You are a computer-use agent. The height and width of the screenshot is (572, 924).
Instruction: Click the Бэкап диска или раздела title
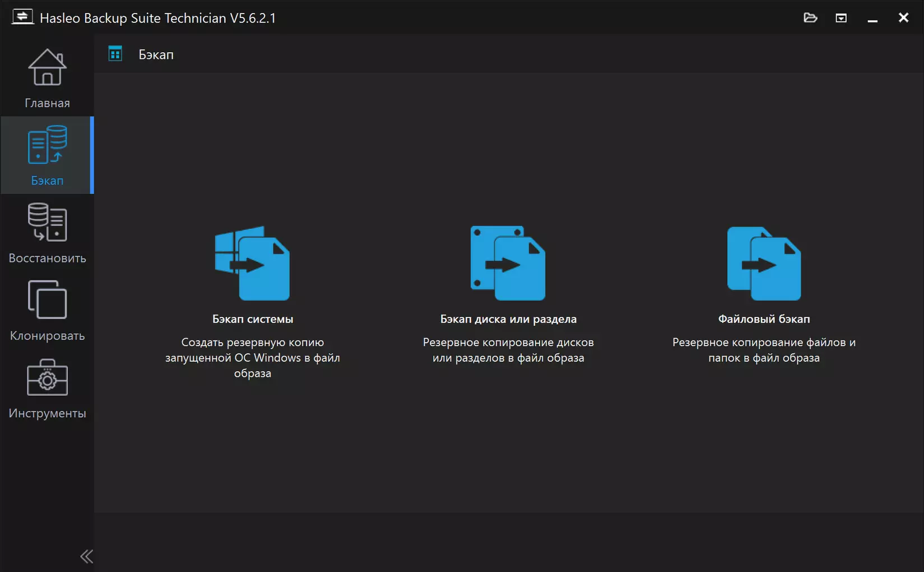pyautogui.click(x=508, y=319)
